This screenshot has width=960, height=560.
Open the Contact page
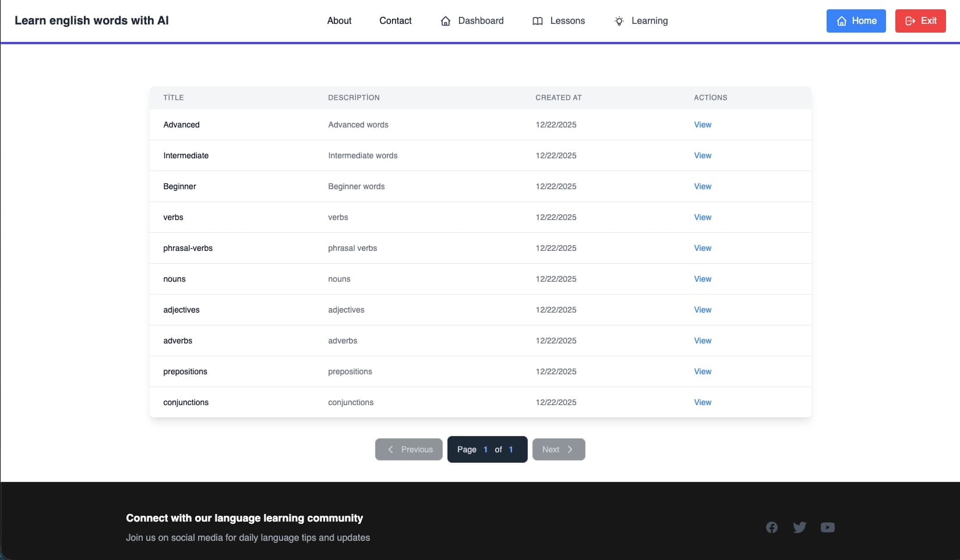tap(395, 21)
